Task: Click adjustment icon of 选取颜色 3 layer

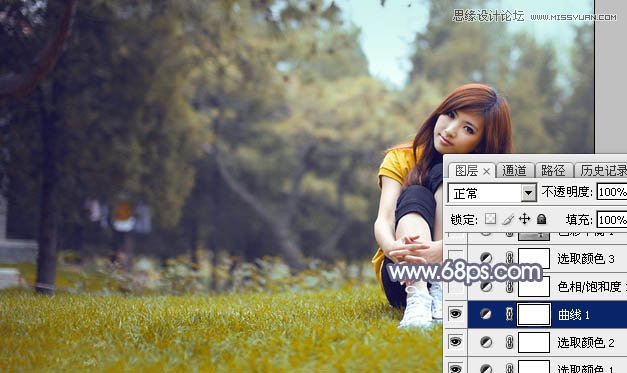Action: [486, 258]
